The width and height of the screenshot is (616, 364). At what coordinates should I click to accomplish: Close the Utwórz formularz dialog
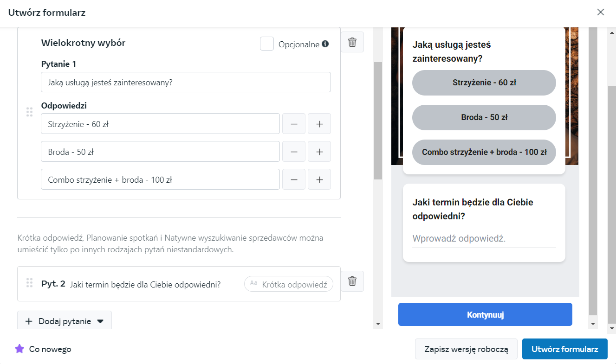(601, 12)
